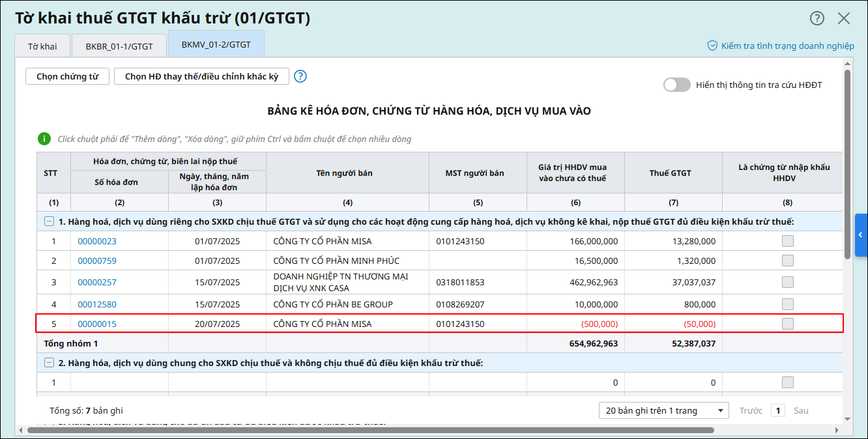Expand the blue side panel arrow
This screenshot has height=439, width=868.
coord(861,235)
